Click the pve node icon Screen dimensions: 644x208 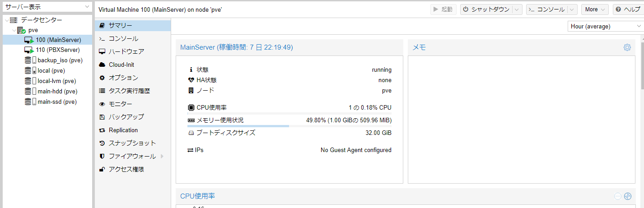[21, 30]
